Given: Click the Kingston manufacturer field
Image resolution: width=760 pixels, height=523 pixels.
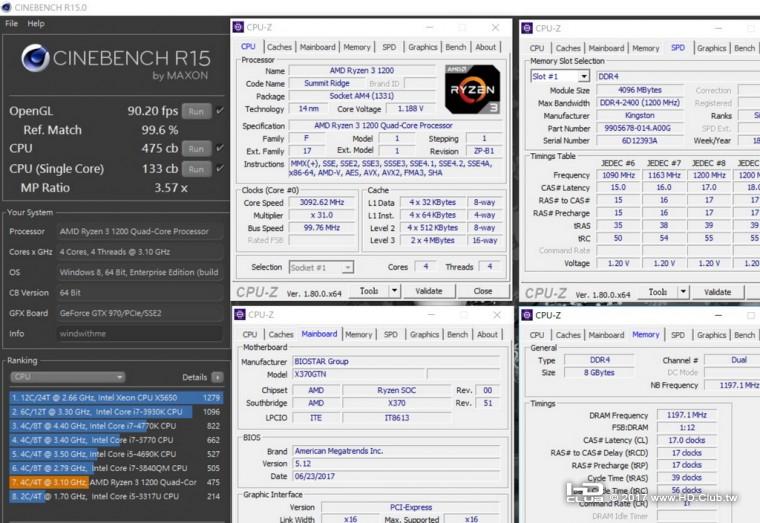Looking at the screenshot, I should 640,115.
